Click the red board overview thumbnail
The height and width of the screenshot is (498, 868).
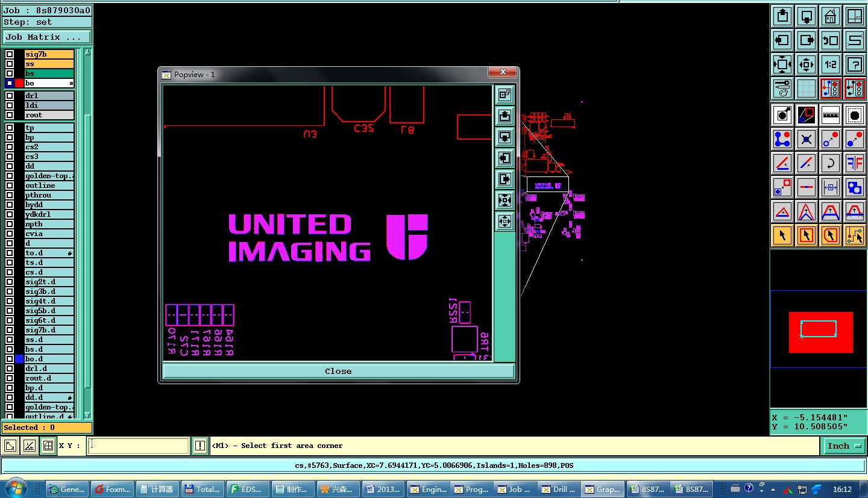tap(820, 332)
